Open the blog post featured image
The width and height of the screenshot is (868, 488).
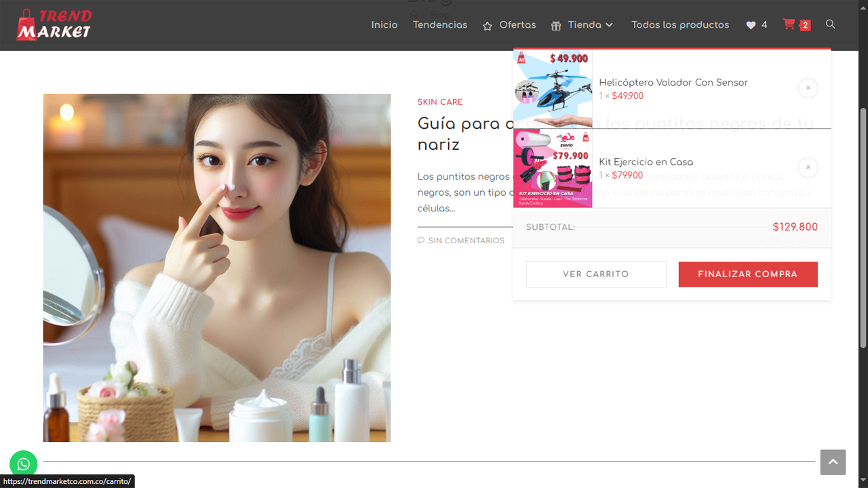[217, 268]
